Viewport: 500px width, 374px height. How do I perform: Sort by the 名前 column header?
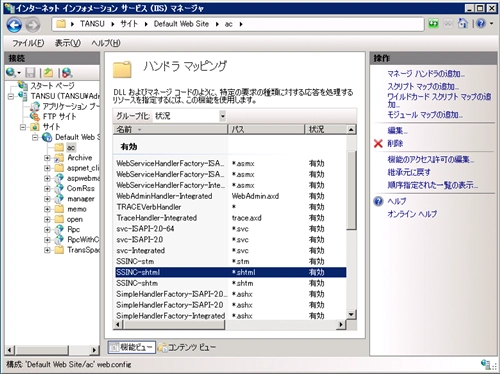170,129
